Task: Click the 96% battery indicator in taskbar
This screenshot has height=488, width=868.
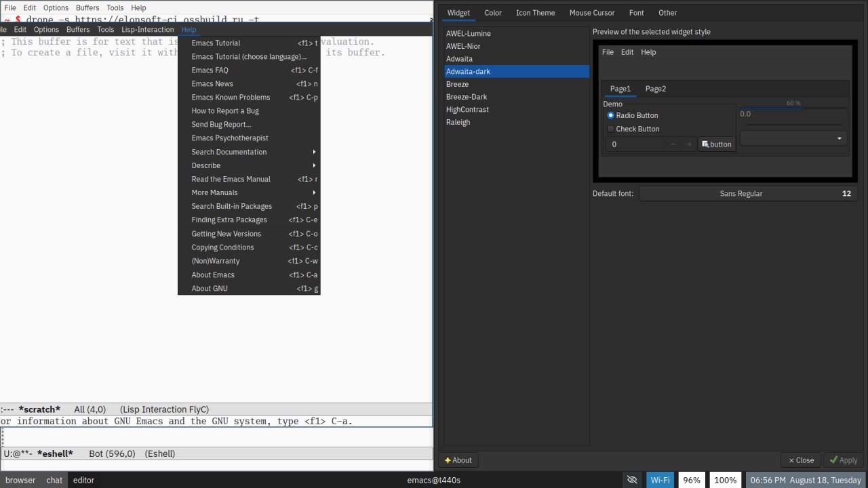Action: (x=692, y=480)
